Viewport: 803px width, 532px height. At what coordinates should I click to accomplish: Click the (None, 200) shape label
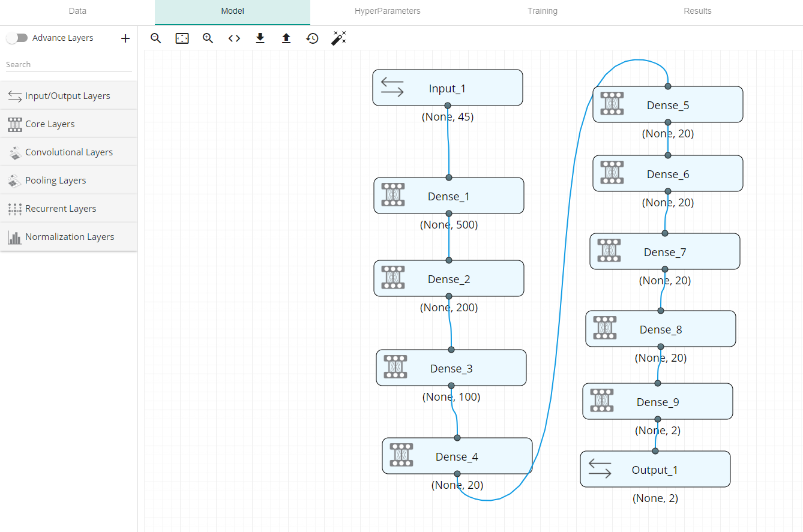(449, 308)
